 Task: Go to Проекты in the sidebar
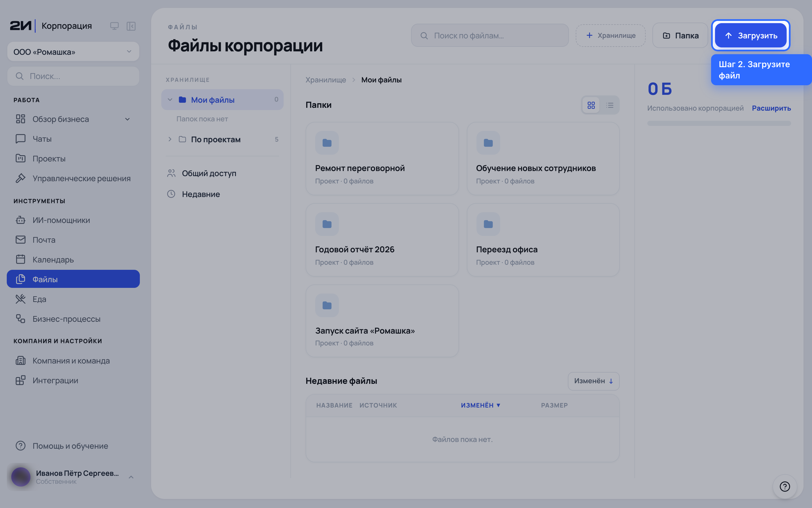click(x=73, y=159)
